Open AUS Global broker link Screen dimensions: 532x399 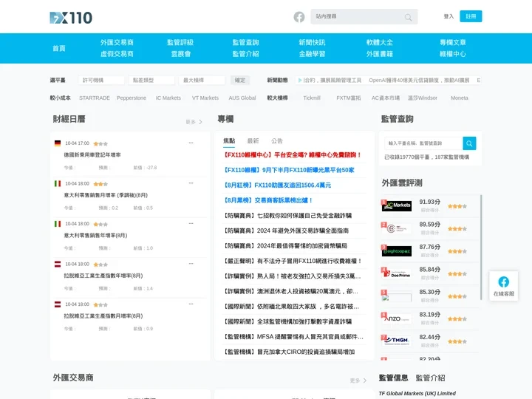pos(242,98)
